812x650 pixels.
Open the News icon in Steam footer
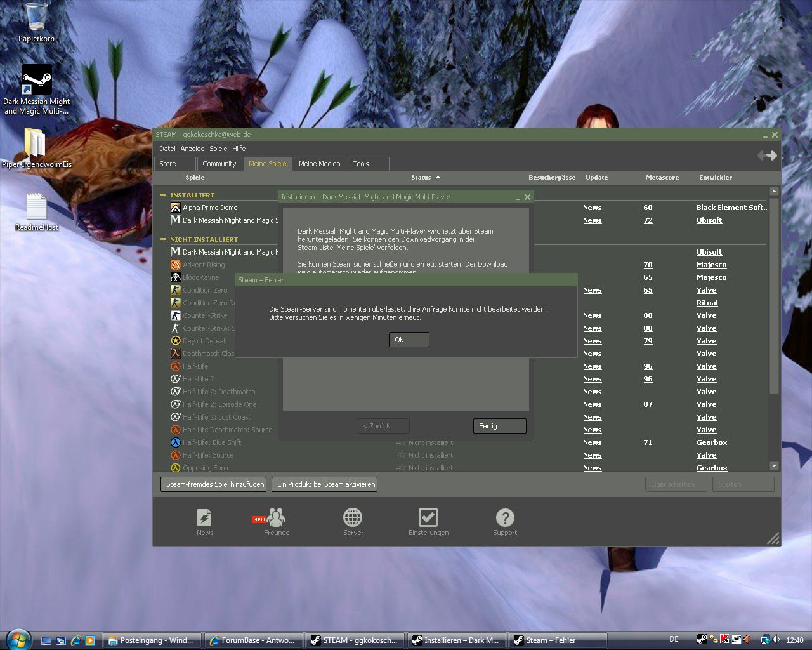click(204, 522)
